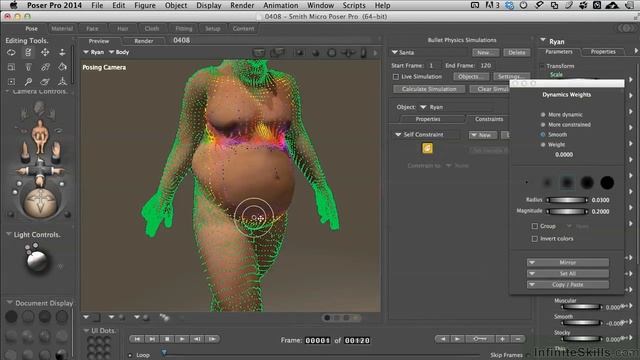This screenshot has height=360, width=640.
Task: Click the add keyframe plus button
Action: (502, 339)
